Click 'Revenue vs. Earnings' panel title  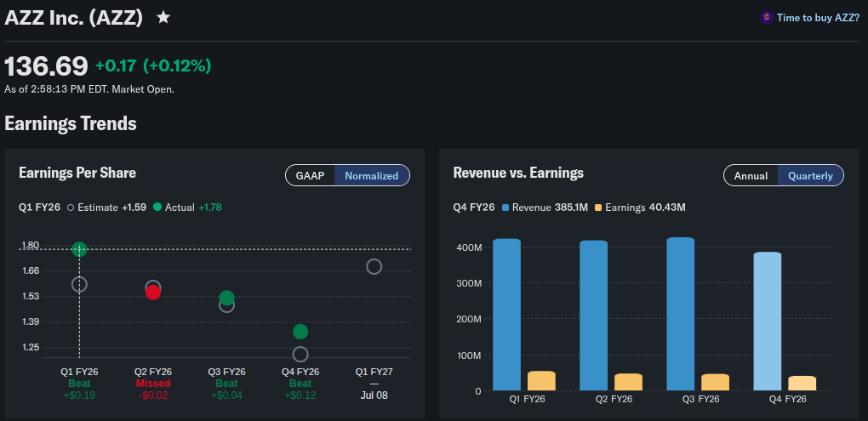[518, 173]
